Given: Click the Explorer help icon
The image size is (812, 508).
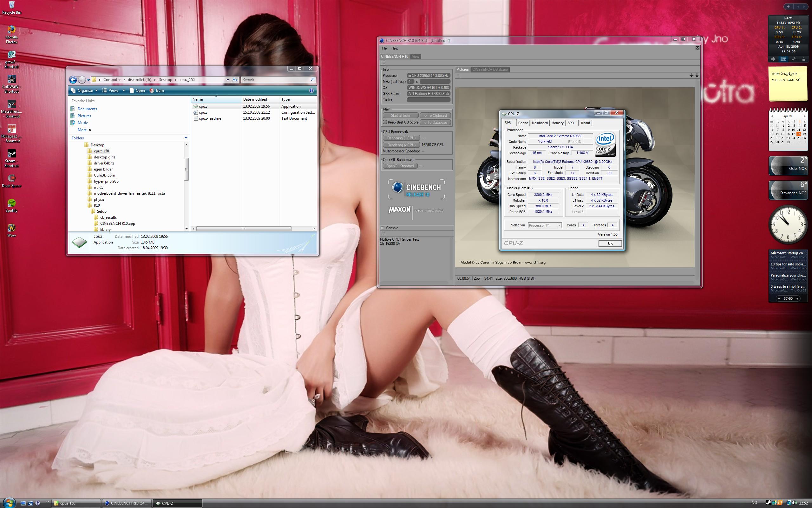Looking at the screenshot, I should click(x=311, y=90).
